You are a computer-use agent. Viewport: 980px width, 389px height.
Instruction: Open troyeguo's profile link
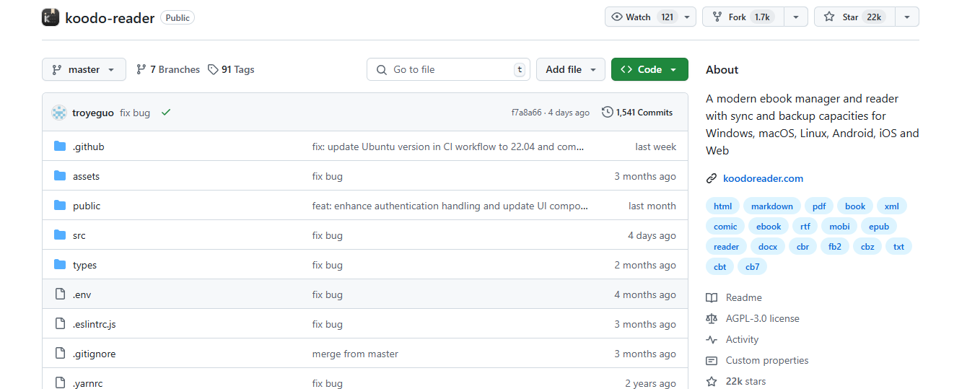pyautogui.click(x=94, y=113)
